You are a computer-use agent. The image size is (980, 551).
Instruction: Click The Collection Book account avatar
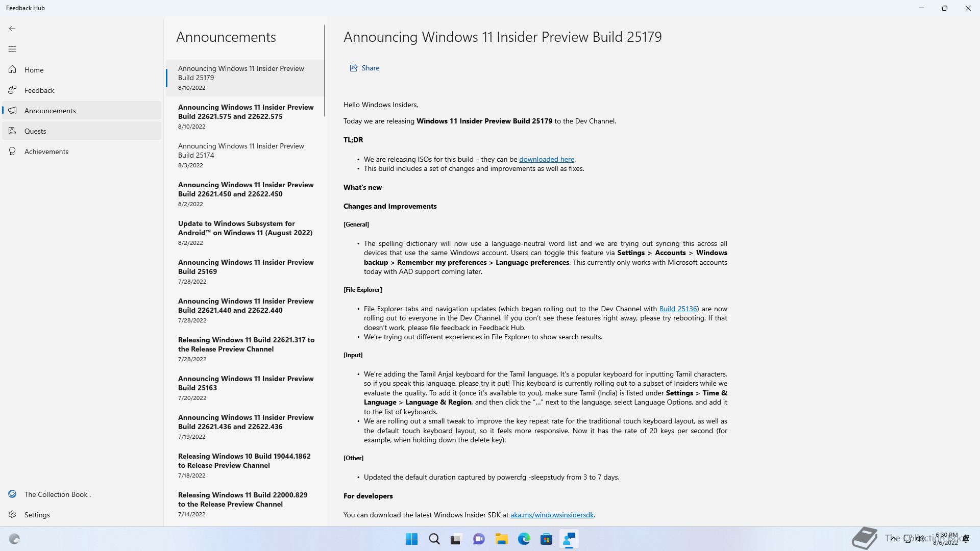pos(12,494)
